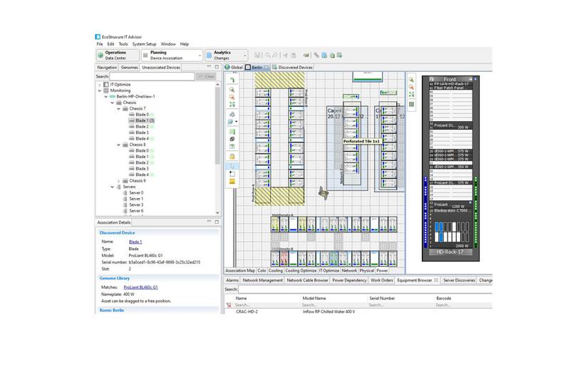This screenshot has height=392, width=588.
Task: Click the 3D view cube icon in floor toolbar
Action: [x=232, y=114]
